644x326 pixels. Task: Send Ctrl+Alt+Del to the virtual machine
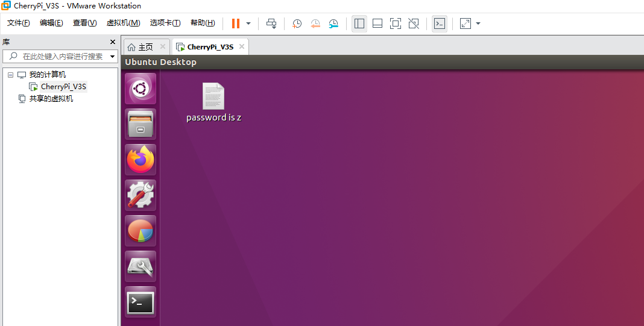coord(271,24)
